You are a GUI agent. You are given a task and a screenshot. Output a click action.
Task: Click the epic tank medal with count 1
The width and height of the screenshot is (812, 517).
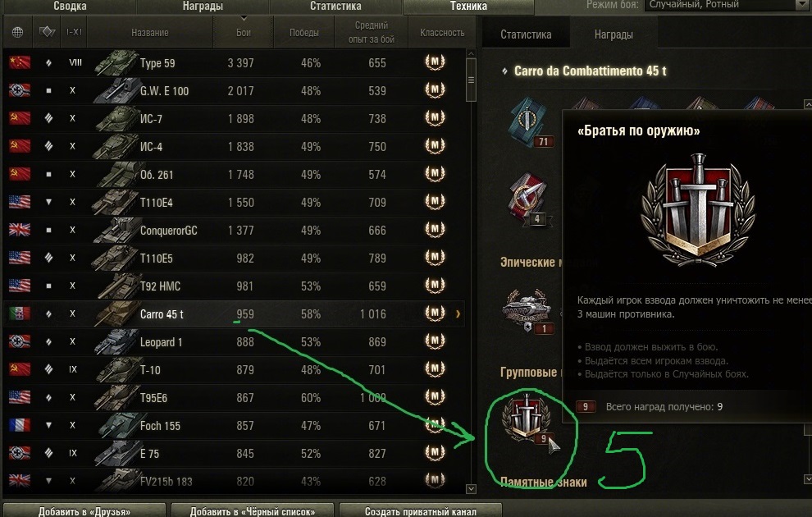527,311
